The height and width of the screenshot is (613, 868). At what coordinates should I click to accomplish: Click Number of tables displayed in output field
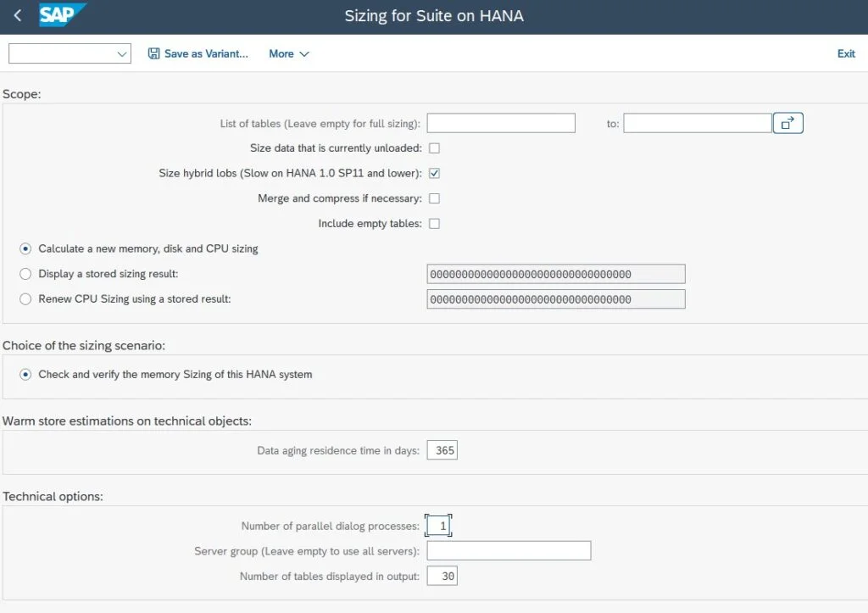click(442, 576)
